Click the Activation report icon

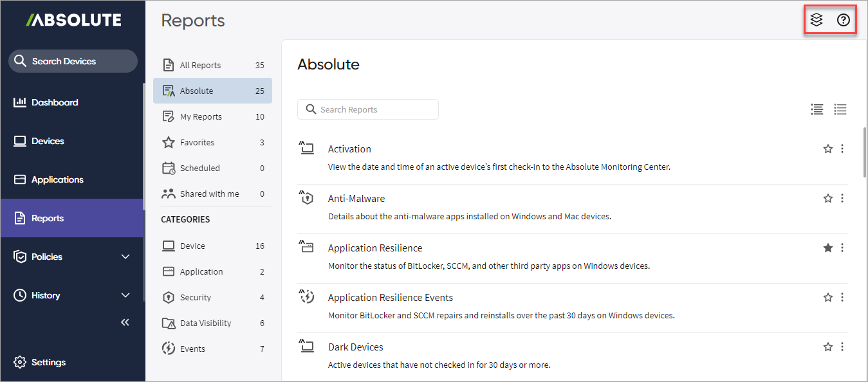coord(307,149)
